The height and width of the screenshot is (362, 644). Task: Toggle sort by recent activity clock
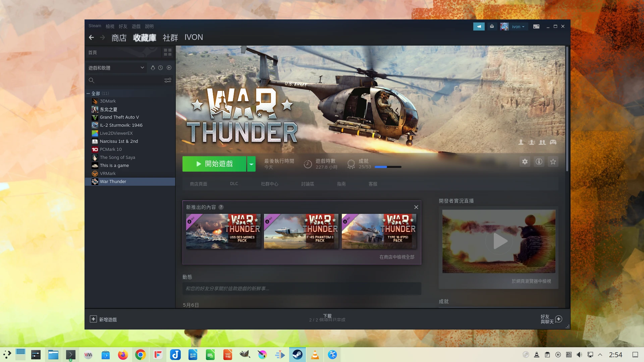(161, 68)
